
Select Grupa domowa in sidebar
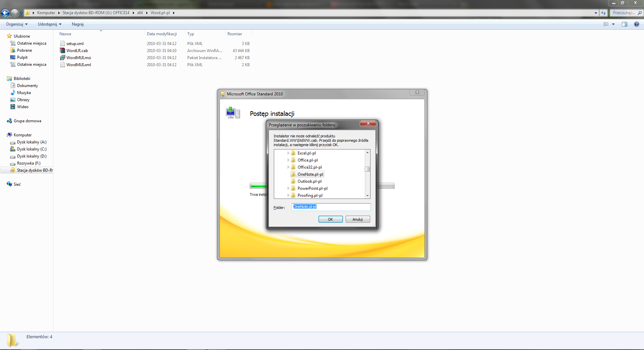[x=27, y=121]
